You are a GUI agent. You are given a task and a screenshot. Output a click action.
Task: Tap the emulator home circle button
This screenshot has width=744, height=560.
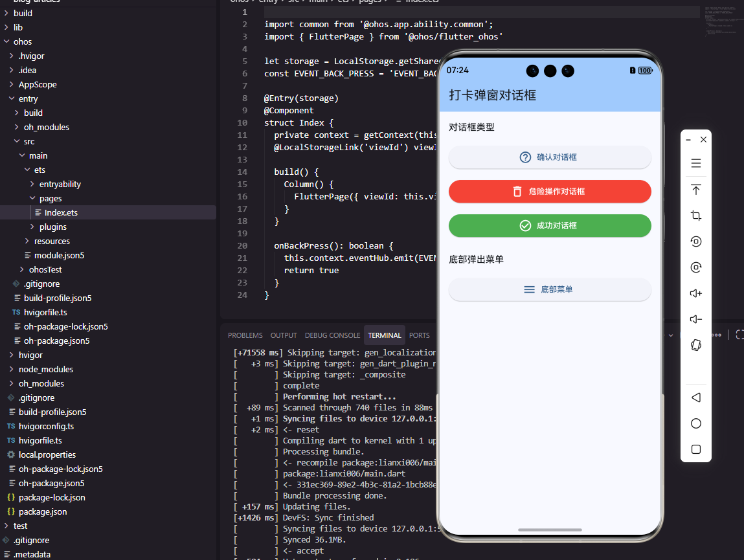click(695, 423)
